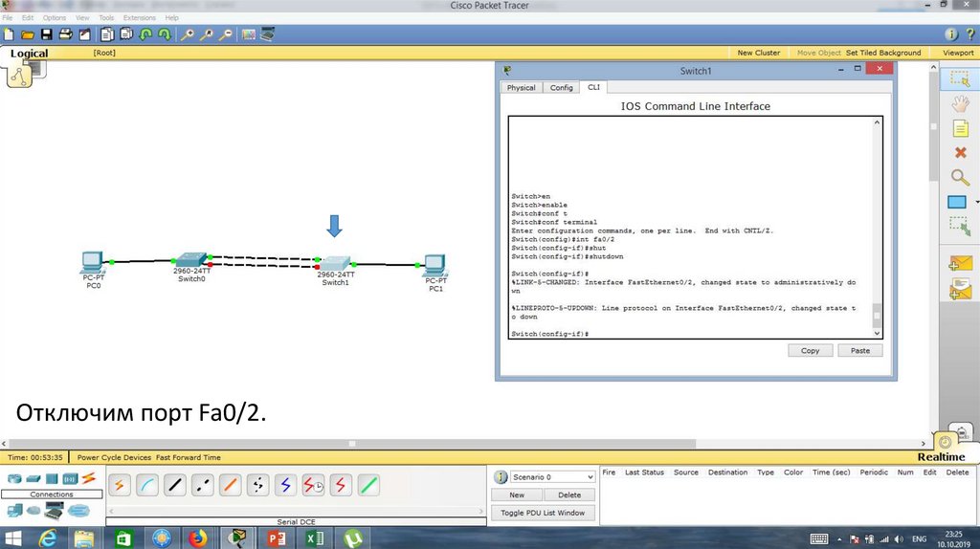Click the New file icon in toolbar
This screenshot has height=549, width=980.
(x=9, y=35)
